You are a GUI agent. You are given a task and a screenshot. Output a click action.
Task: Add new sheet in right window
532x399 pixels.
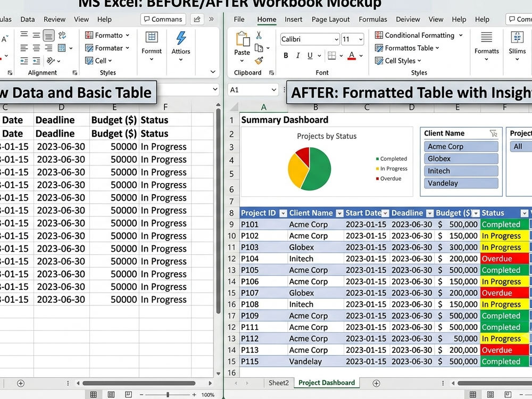376,384
